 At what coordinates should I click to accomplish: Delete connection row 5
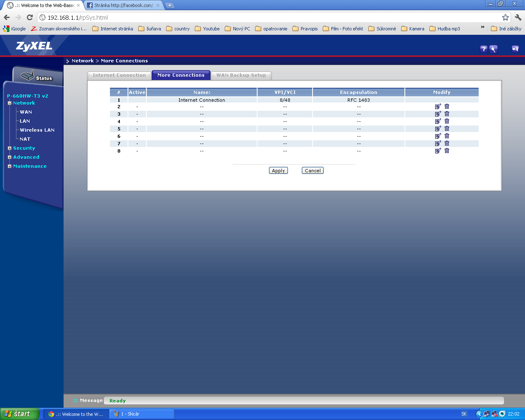coord(447,129)
